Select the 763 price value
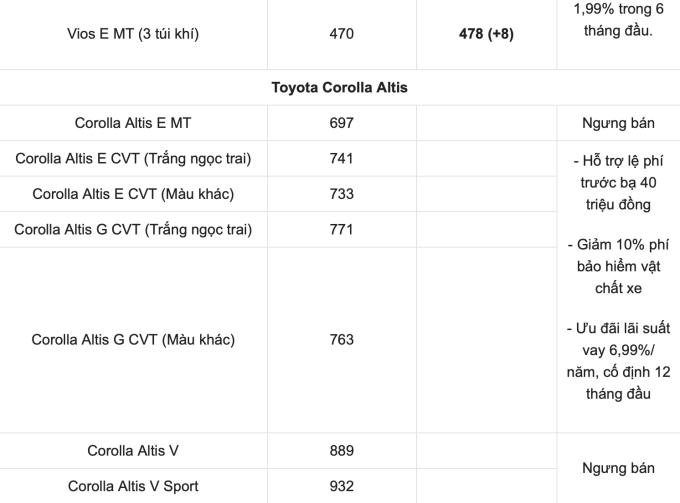This screenshot has height=503, width=680. point(341,339)
